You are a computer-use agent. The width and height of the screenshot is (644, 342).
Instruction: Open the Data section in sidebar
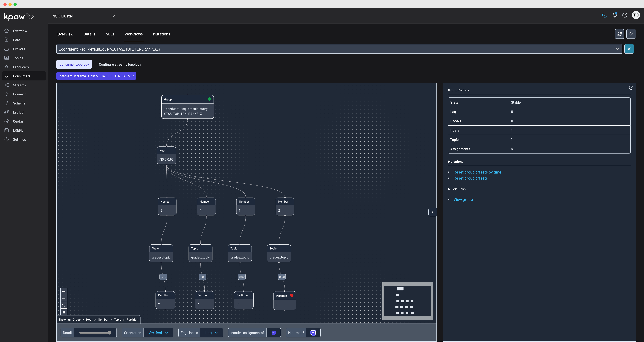(24, 40)
